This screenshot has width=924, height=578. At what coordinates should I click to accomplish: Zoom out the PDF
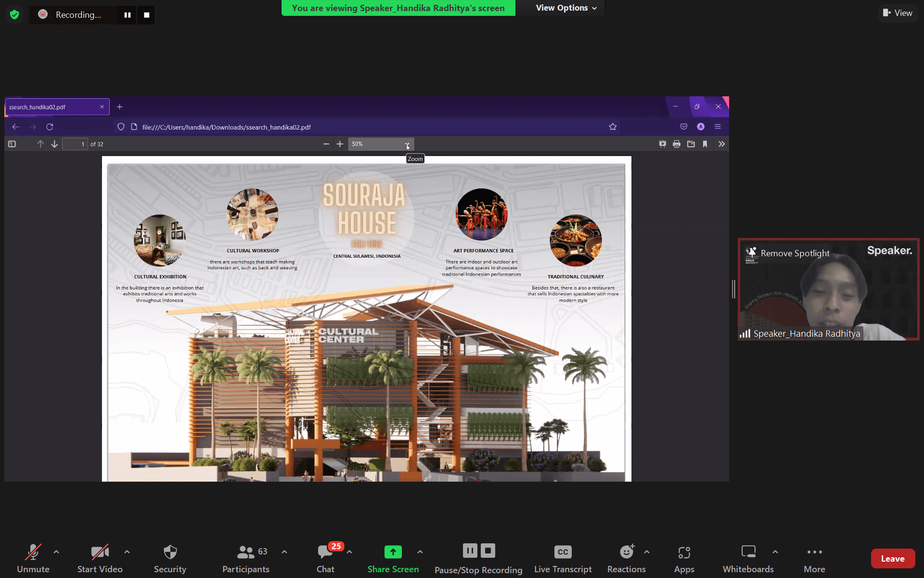[x=326, y=144]
